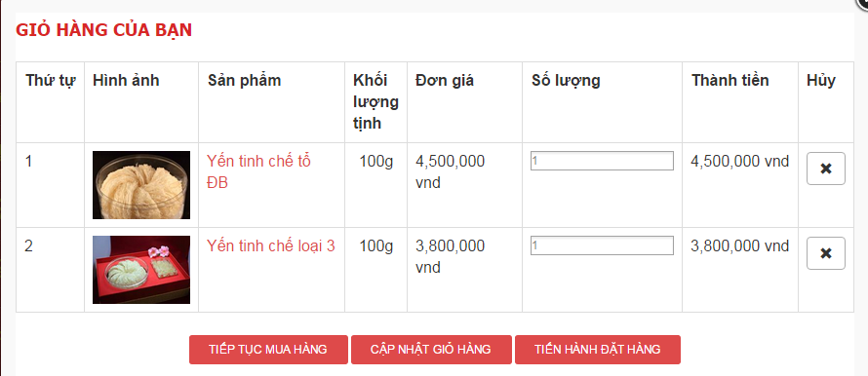Click the Tiếp tục mua hàng button
Viewport: 868px width, 376px height.
(x=268, y=350)
